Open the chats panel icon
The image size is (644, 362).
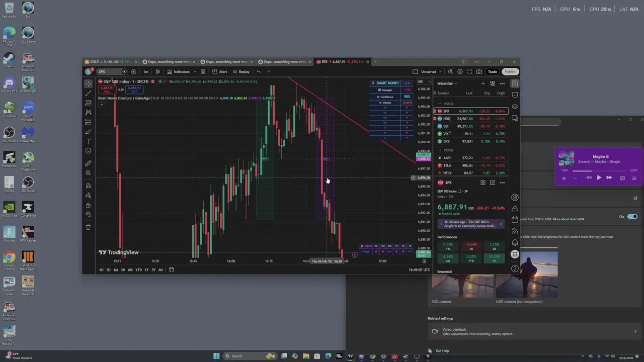[x=515, y=119]
